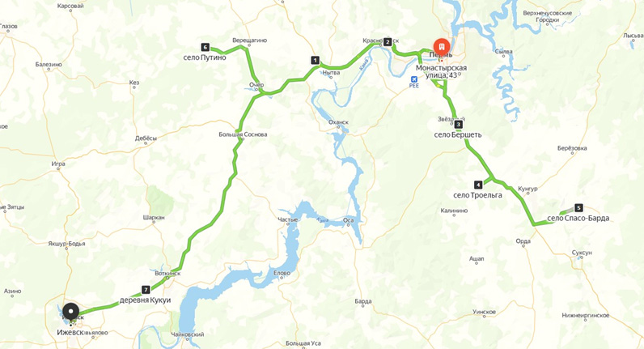The image size is (644, 349).
Task: Click the Дебёсы town label
Action: tap(146, 138)
